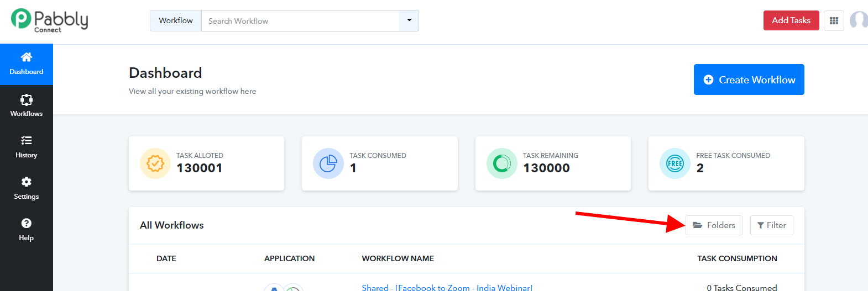Click the 130000 task remaining value
The image size is (868, 291).
[x=547, y=168]
